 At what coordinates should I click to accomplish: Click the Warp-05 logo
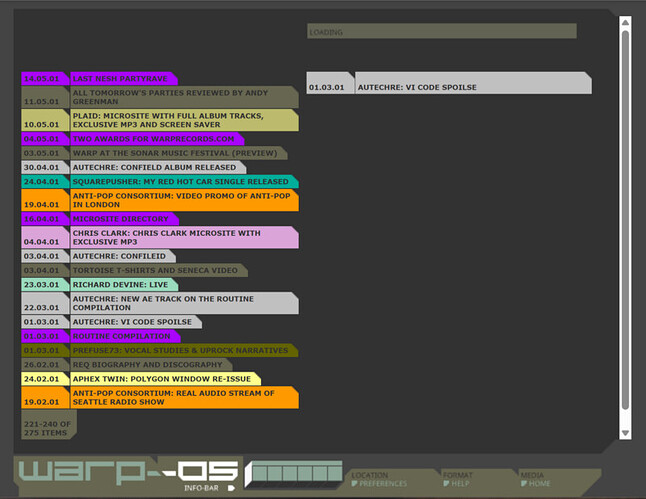coord(128,471)
